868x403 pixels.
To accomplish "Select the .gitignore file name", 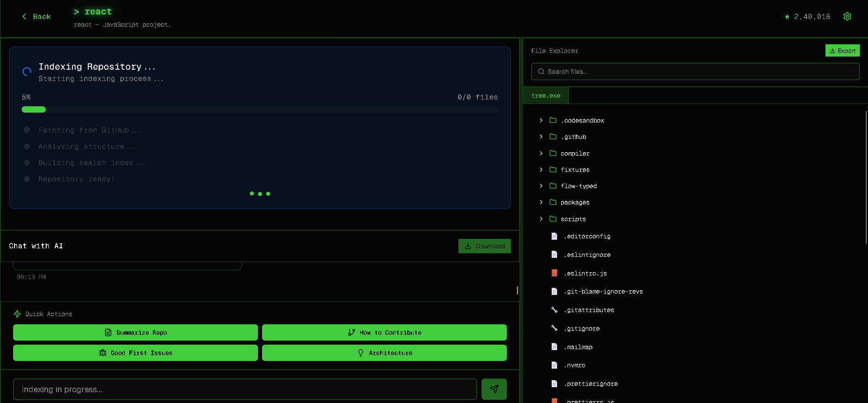I will (582, 328).
